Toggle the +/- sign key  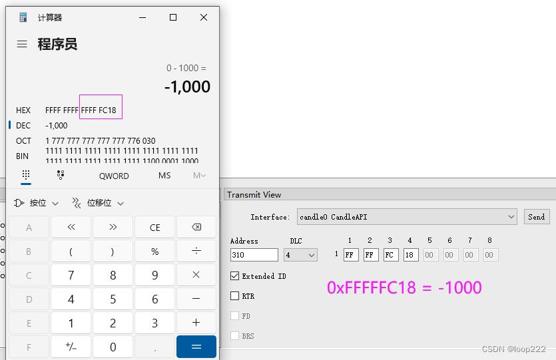pos(71,347)
